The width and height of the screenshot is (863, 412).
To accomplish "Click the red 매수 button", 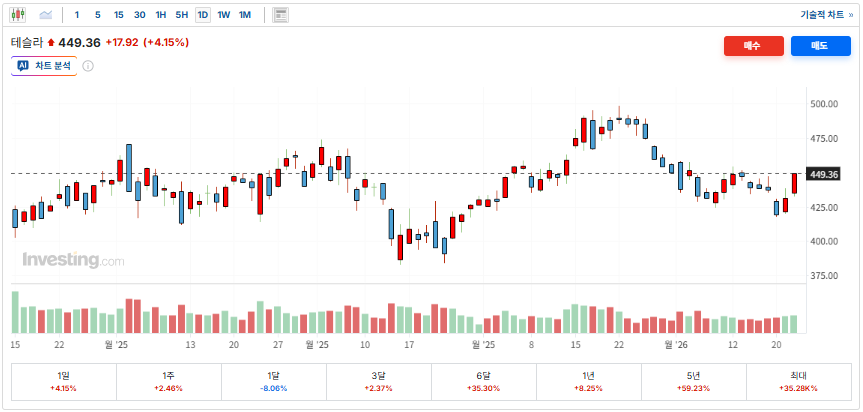I will pyautogui.click(x=753, y=46).
